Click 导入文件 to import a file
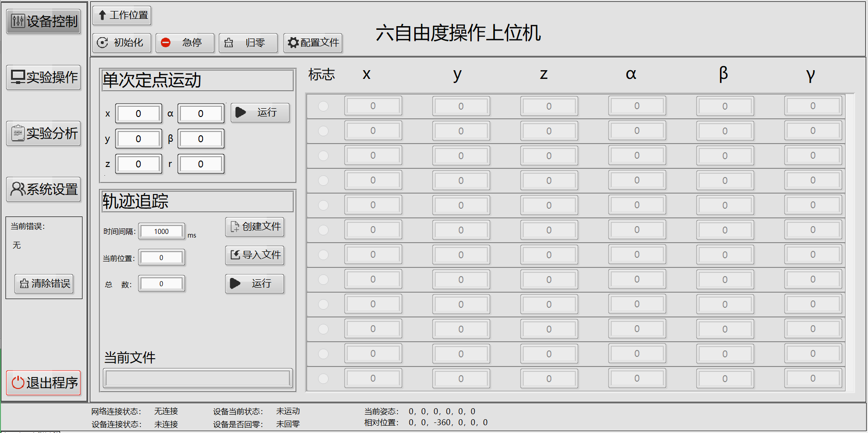Screen dimensions: 868x433 255,255
